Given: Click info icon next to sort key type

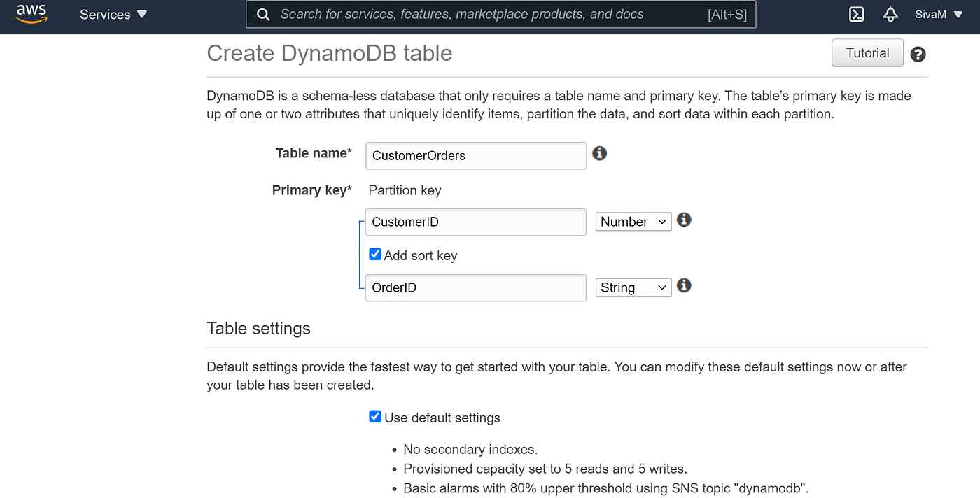Looking at the screenshot, I should pyautogui.click(x=684, y=285).
